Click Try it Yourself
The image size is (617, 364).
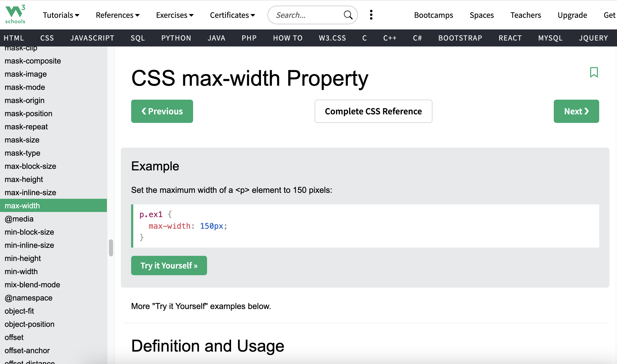click(169, 265)
